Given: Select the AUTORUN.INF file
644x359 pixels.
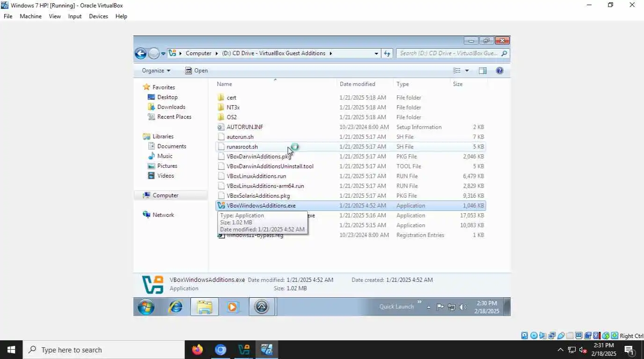Looking at the screenshot, I should point(351,127).
